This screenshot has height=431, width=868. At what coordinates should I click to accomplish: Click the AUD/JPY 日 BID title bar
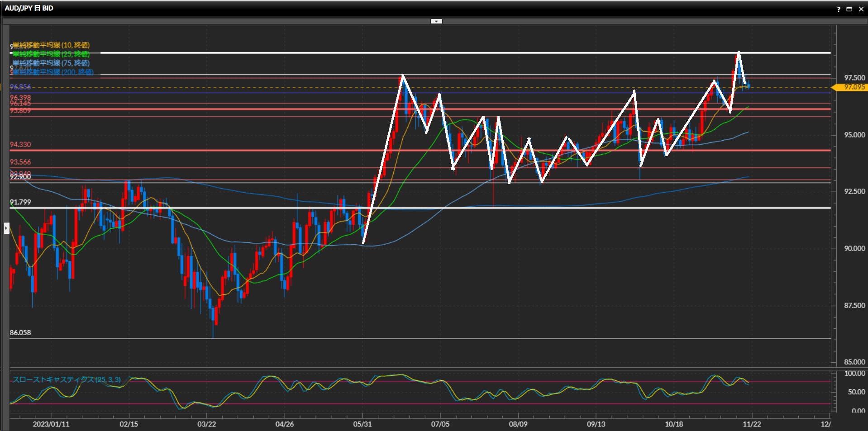tap(29, 8)
